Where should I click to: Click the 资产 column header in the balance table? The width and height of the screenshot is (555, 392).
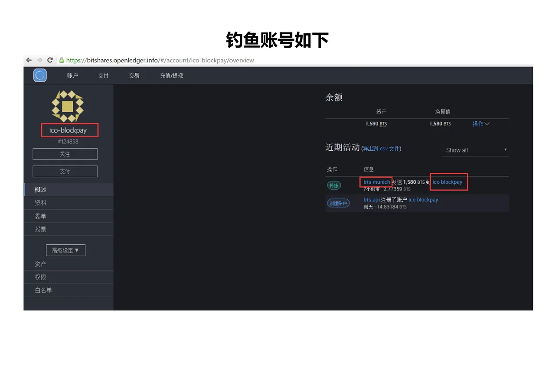(x=382, y=112)
